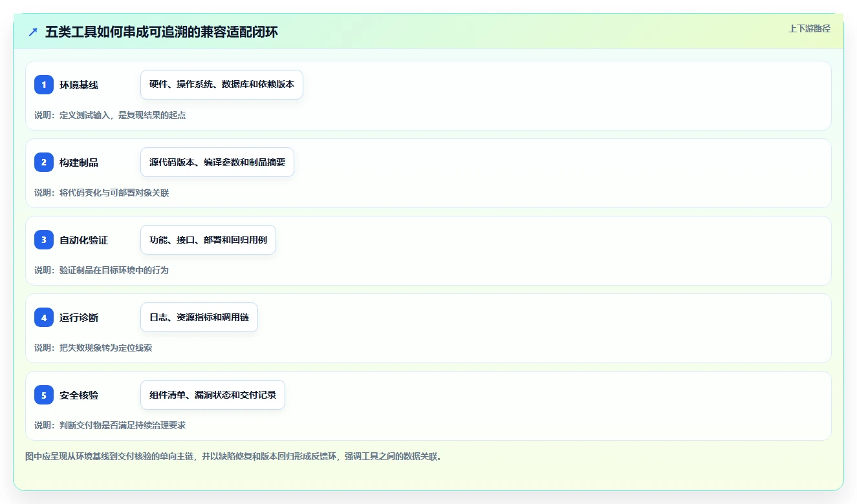Click the arrow icon beside the title
The height and width of the screenshot is (504, 857).
[x=33, y=32]
